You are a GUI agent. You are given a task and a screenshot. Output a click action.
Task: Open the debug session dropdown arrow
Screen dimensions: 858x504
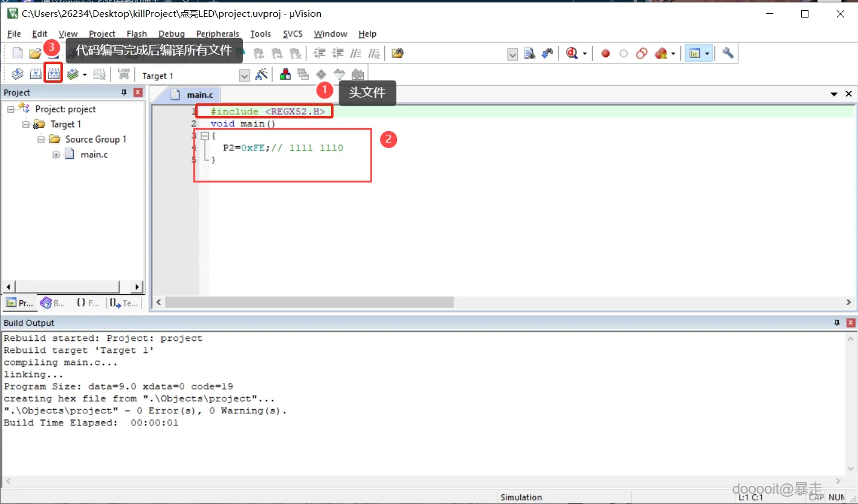click(x=584, y=53)
